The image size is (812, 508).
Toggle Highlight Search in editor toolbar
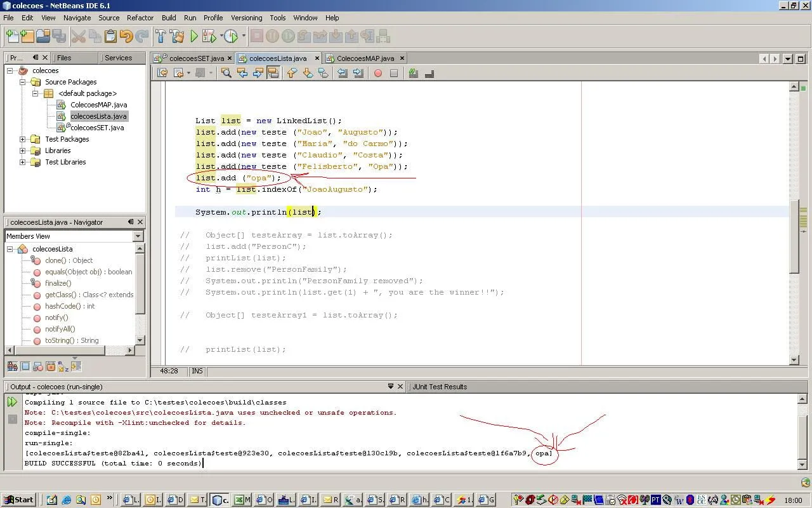click(273, 73)
